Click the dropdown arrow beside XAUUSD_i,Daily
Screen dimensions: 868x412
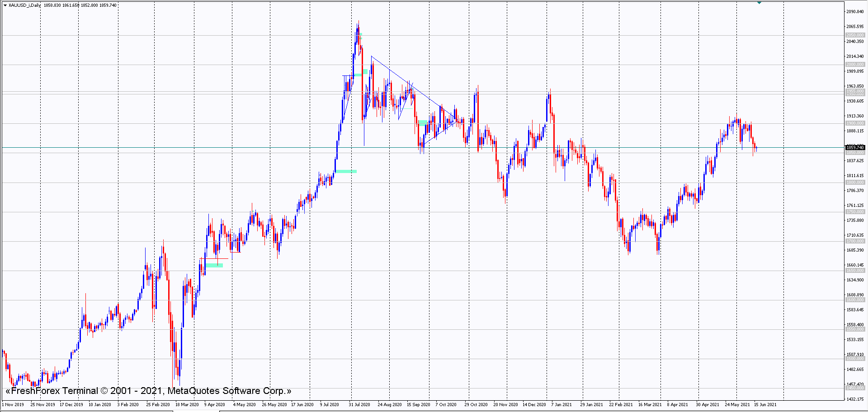[5, 5]
